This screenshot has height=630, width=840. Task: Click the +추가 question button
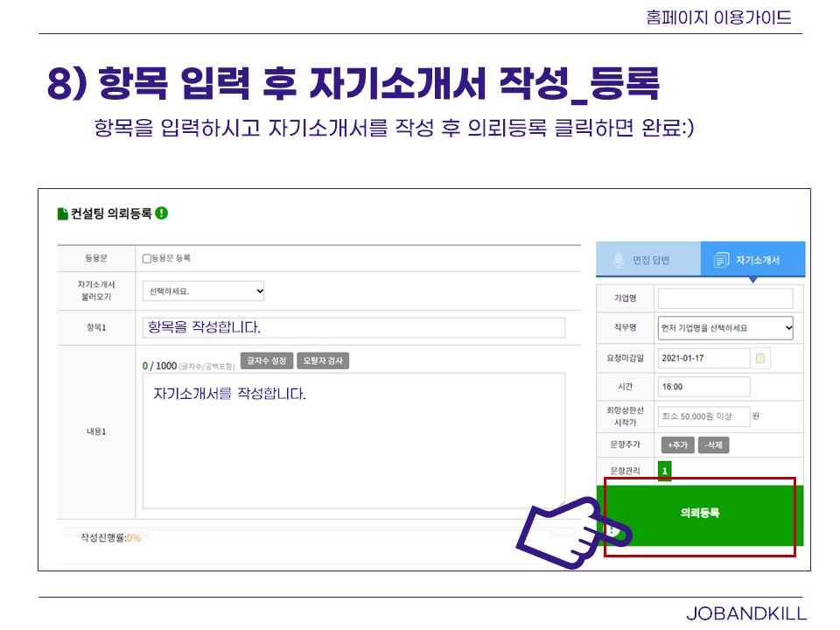676,444
